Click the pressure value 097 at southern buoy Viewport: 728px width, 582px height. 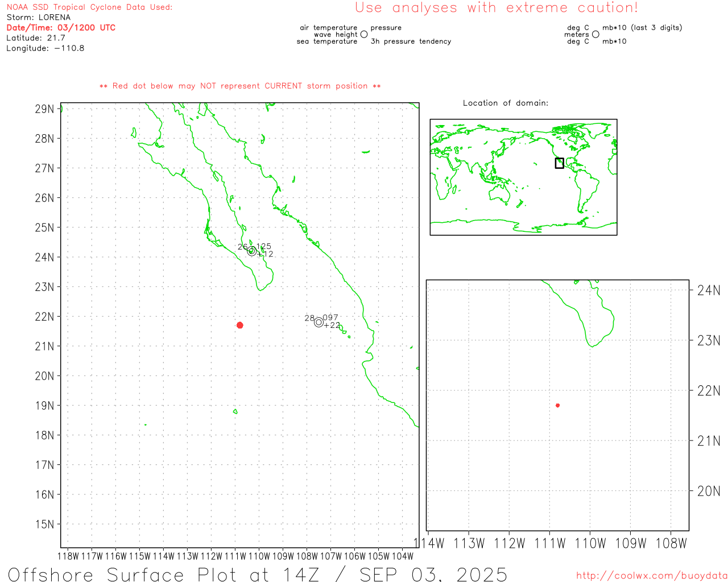330,318
